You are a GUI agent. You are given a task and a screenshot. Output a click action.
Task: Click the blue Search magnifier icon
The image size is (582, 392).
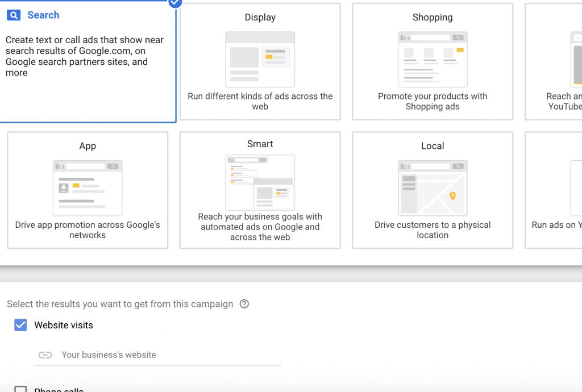point(14,15)
